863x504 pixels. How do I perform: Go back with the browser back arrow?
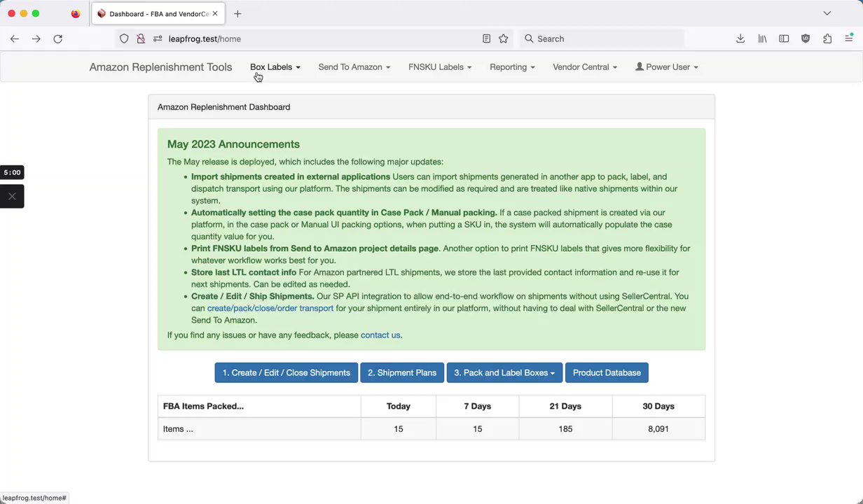point(15,39)
